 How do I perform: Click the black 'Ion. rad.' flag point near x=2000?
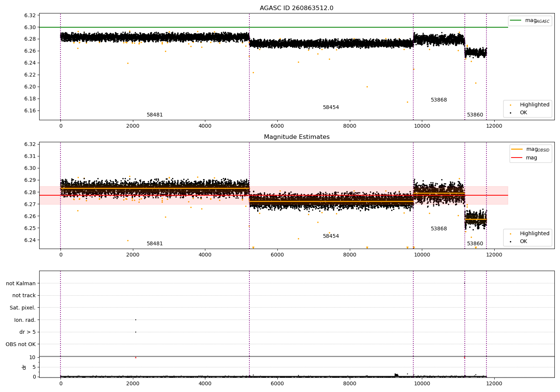click(x=136, y=320)
